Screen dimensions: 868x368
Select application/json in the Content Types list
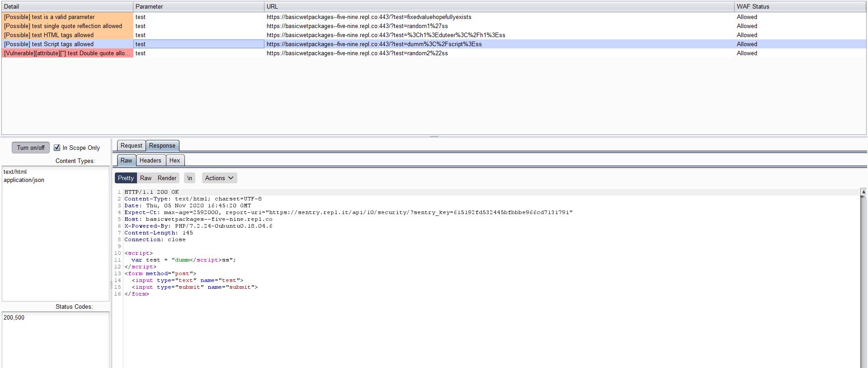pos(24,180)
